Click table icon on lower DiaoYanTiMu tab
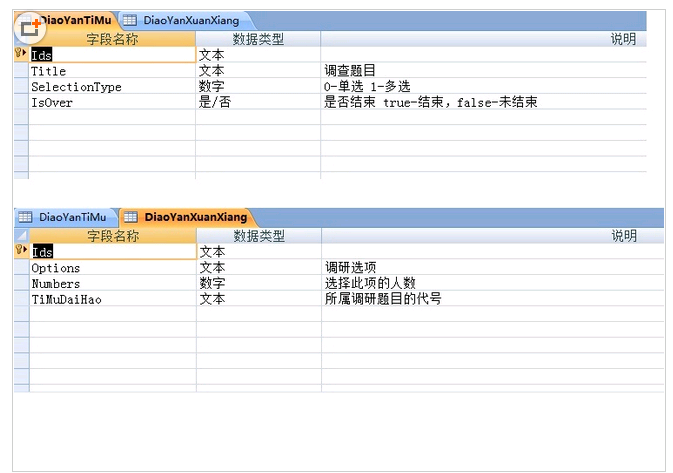The width and height of the screenshot is (673, 473). [25, 217]
